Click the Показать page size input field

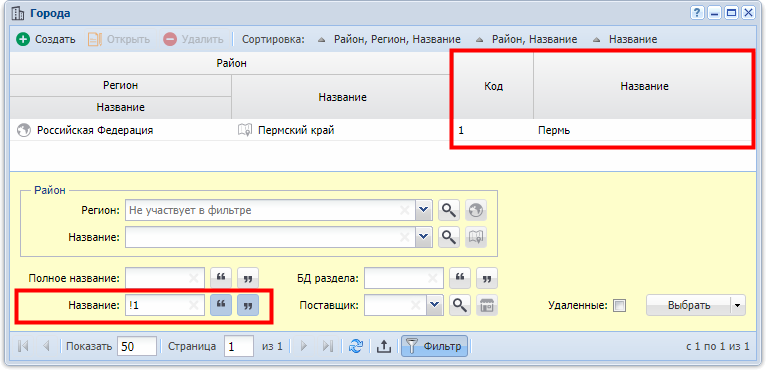pyautogui.click(x=137, y=346)
